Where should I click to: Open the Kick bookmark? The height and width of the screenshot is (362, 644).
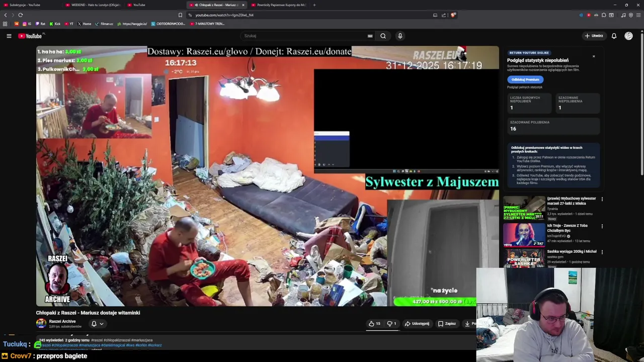point(55,24)
